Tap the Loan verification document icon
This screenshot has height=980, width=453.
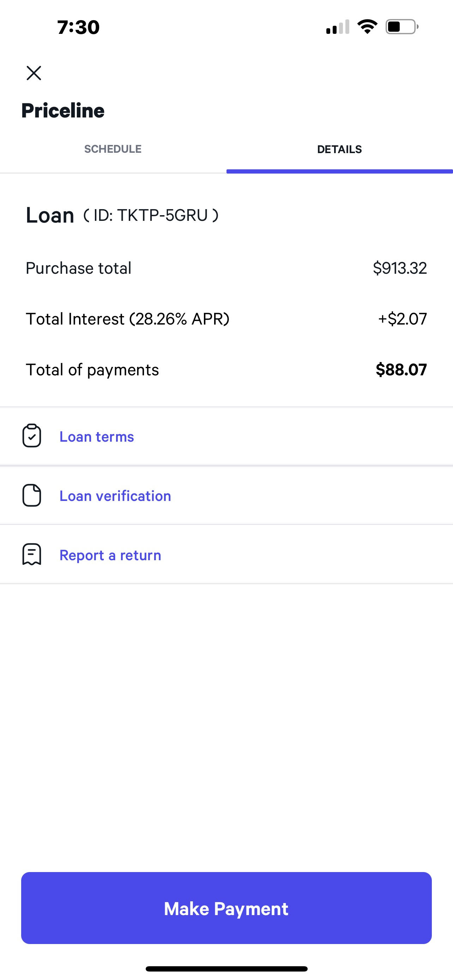tap(32, 495)
